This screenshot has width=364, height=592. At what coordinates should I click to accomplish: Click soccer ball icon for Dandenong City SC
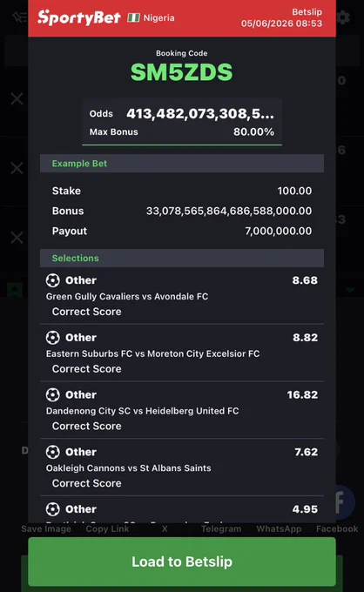coord(53,395)
